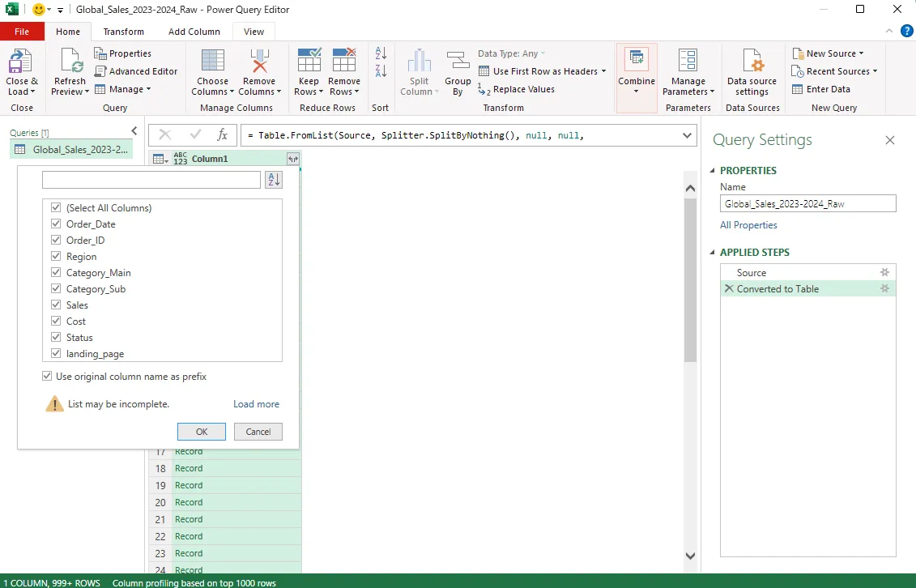Close the Query Settings pane
The height and width of the screenshot is (588, 916).
[x=890, y=140]
